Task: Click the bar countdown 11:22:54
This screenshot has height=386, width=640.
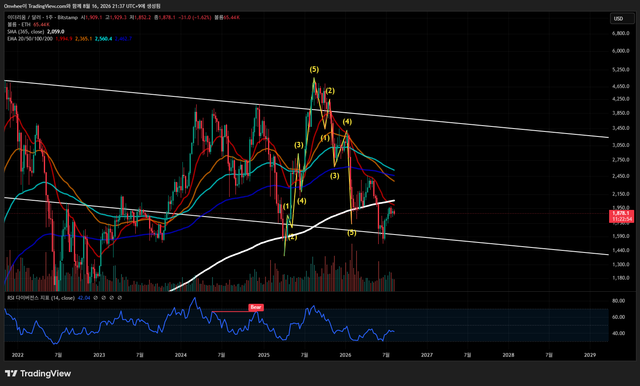Action: click(x=622, y=219)
